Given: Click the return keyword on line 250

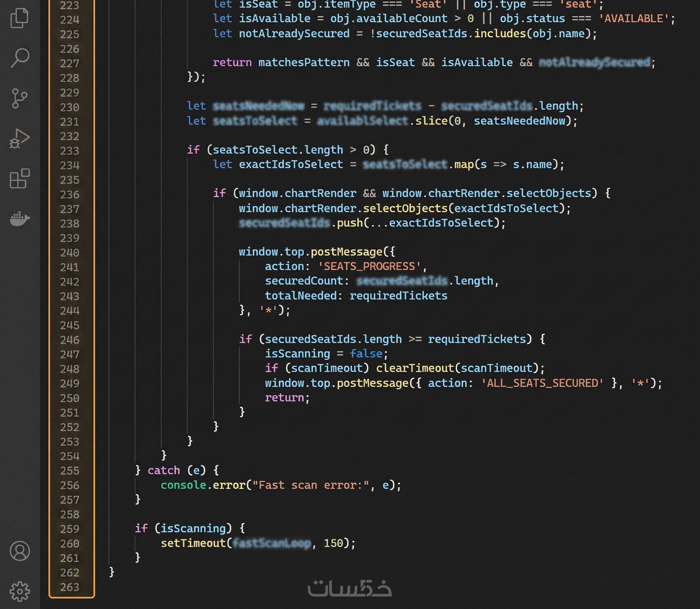Looking at the screenshot, I should [x=284, y=398].
